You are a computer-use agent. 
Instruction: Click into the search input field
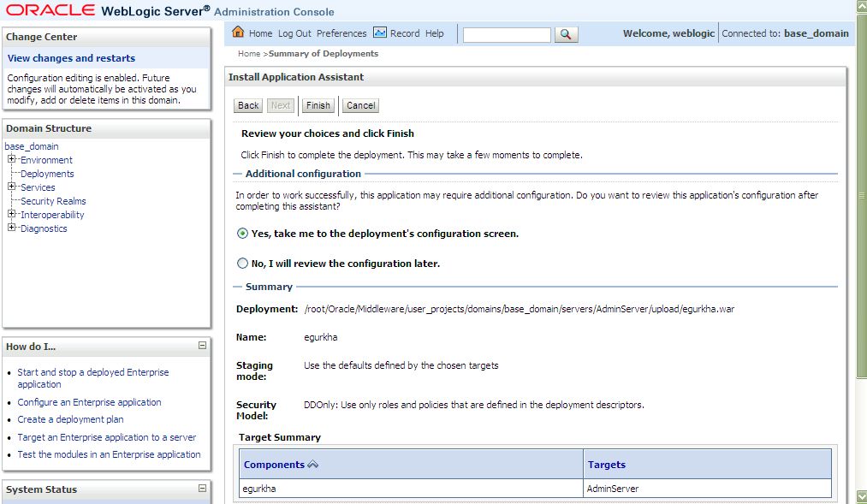(507, 34)
